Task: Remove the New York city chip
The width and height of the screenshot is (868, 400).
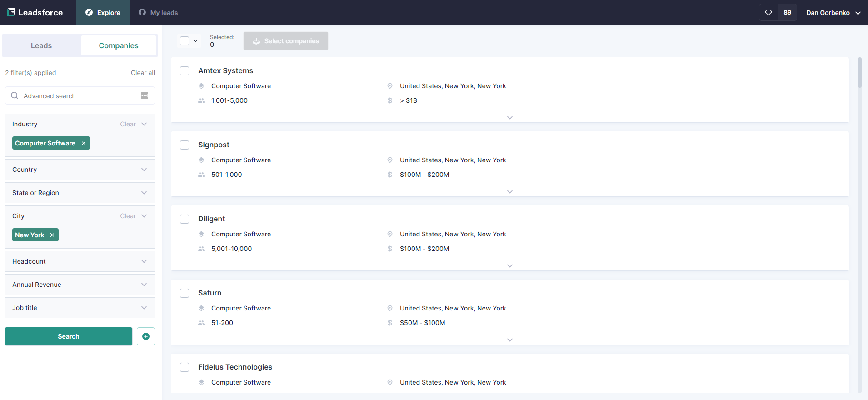Action: (x=52, y=235)
